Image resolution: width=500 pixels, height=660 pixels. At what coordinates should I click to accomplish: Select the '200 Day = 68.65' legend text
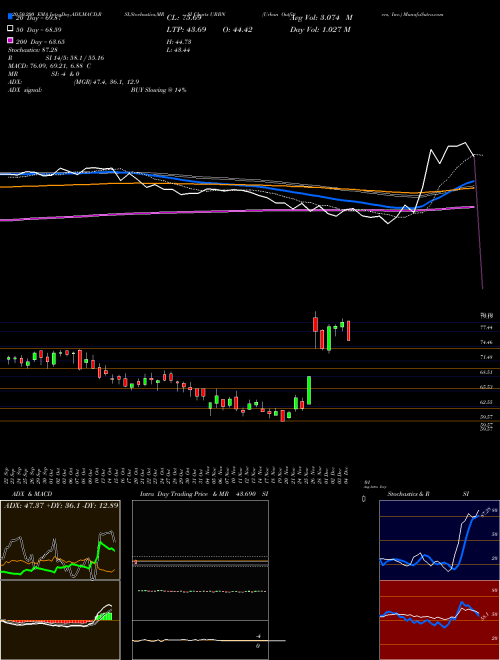pyautogui.click(x=41, y=42)
